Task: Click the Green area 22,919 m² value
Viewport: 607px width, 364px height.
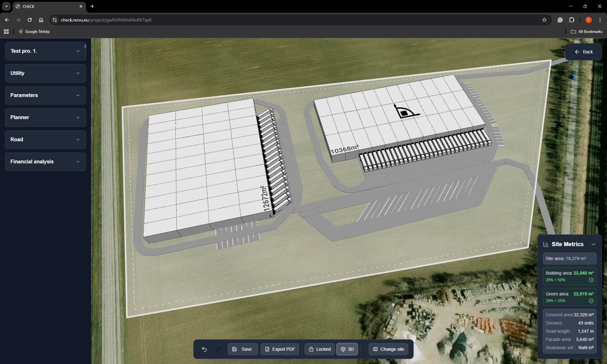Action: [x=584, y=294]
